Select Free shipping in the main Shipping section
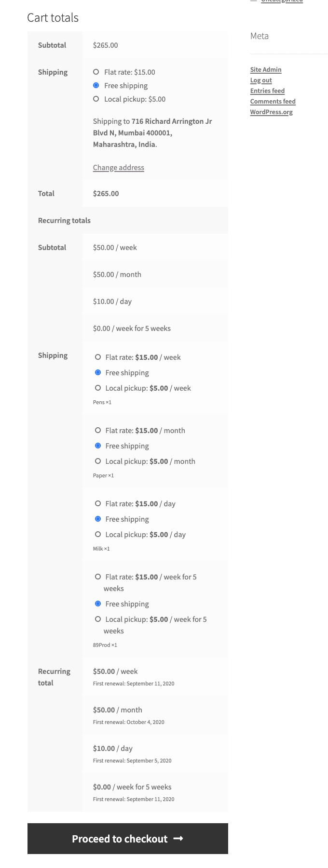This screenshot has height=868, width=328. tap(96, 85)
